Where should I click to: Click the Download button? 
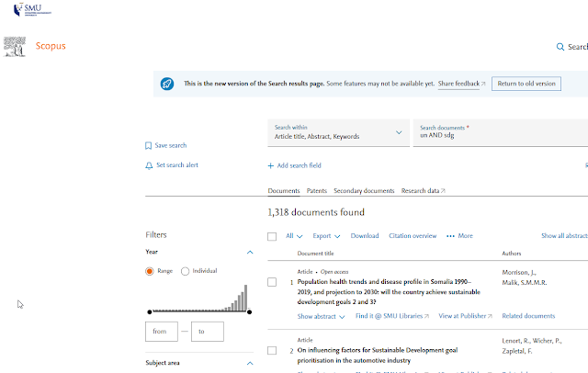365,236
